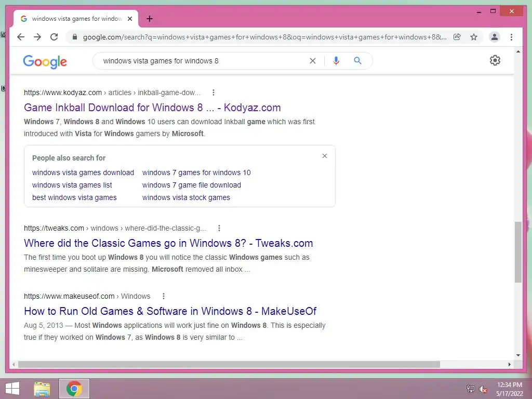Share this page from the address bar

pyautogui.click(x=457, y=37)
